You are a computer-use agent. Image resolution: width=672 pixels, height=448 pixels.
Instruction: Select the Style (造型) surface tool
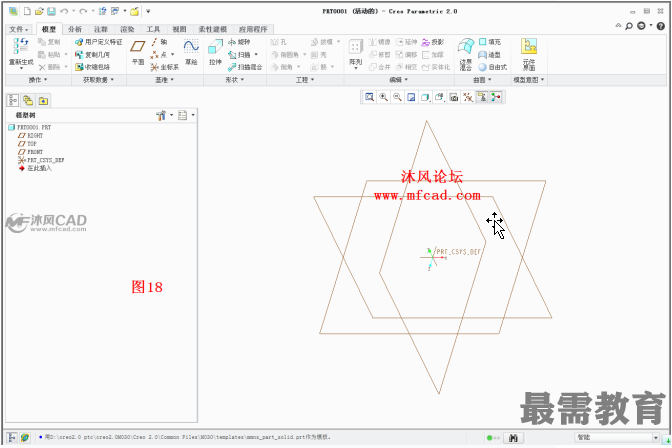click(489, 54)
